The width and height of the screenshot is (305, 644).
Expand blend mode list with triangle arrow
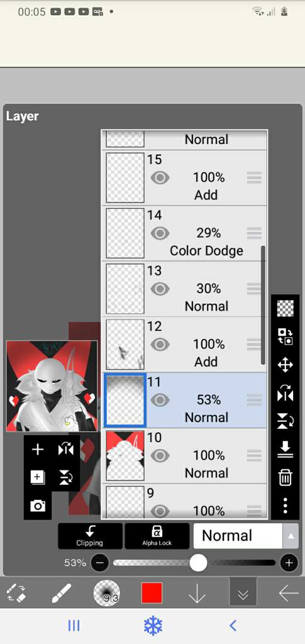pyautogui.click(x=291, y=536)
